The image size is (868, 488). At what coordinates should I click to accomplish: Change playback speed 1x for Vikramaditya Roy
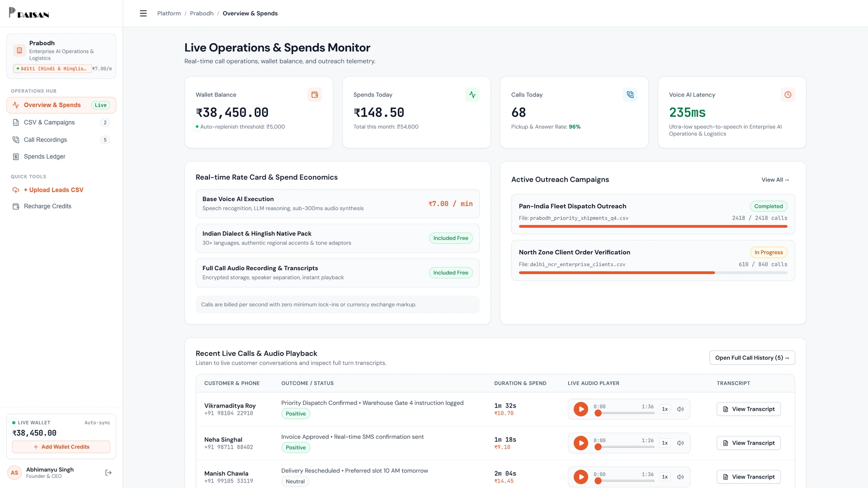(665, 409)
